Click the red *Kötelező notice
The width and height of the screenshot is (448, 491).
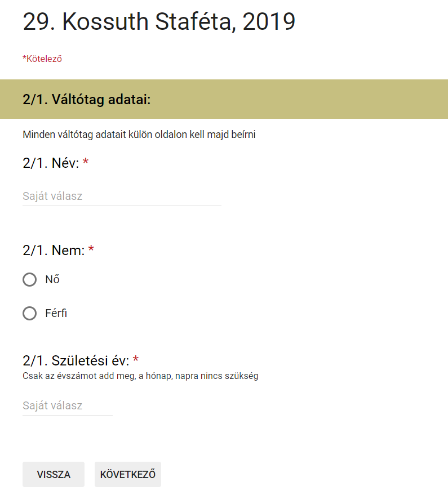(x=42, y=59)
